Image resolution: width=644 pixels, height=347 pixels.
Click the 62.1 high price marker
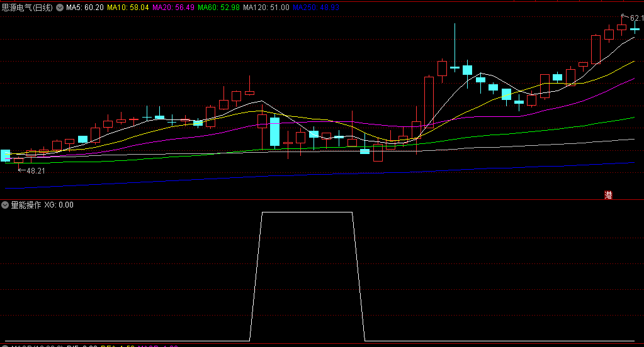(633, 18)
